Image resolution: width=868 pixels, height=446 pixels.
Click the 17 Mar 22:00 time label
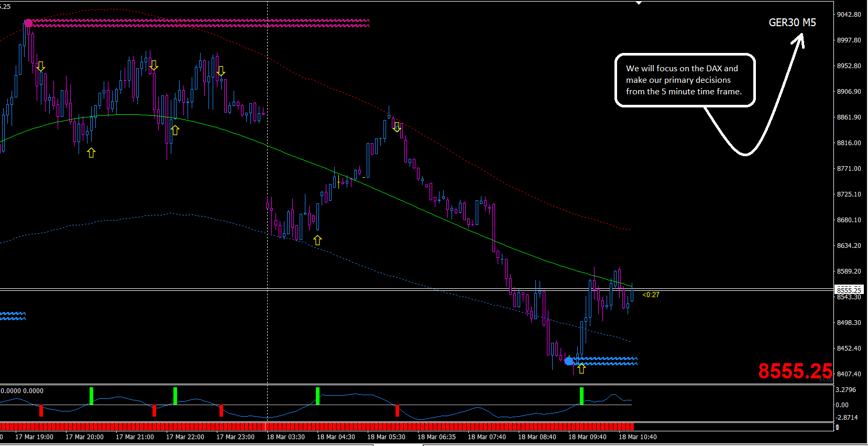pos(185,437)
